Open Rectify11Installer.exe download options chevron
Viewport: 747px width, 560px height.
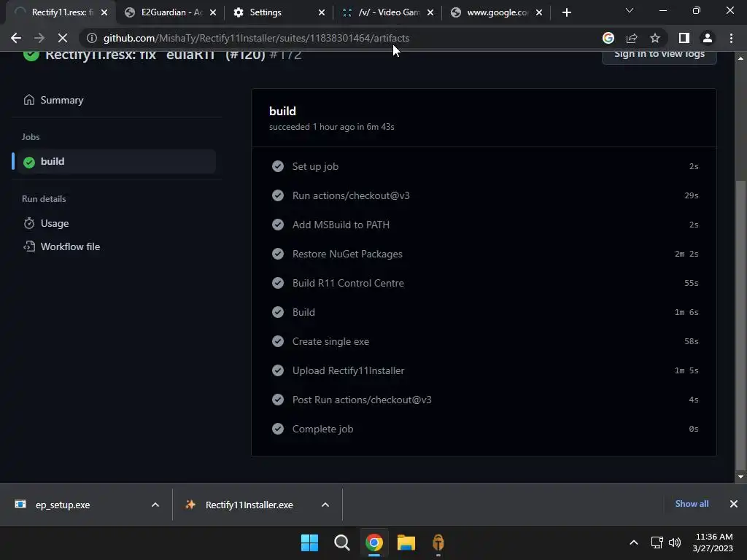pos(325,505)
